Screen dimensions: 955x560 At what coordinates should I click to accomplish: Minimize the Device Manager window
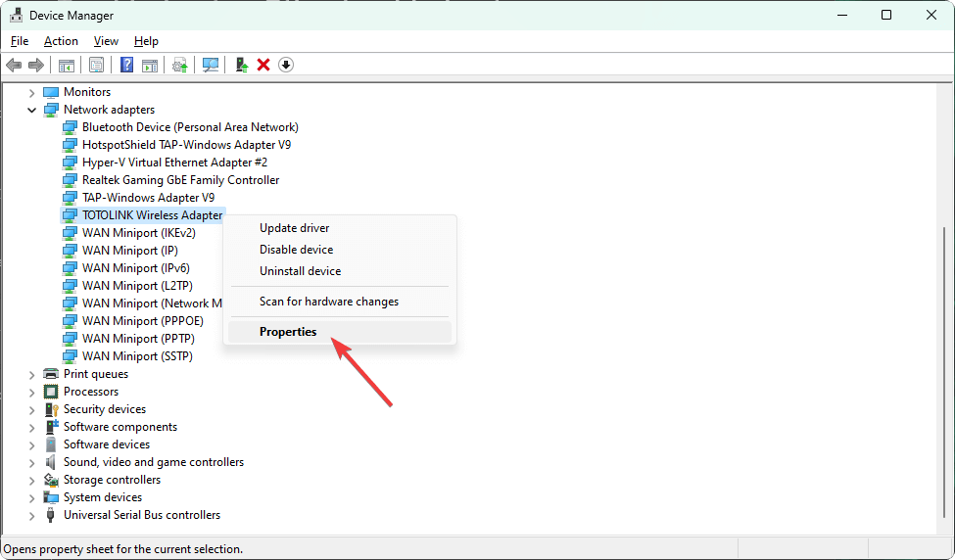click(x=842, y=16)
